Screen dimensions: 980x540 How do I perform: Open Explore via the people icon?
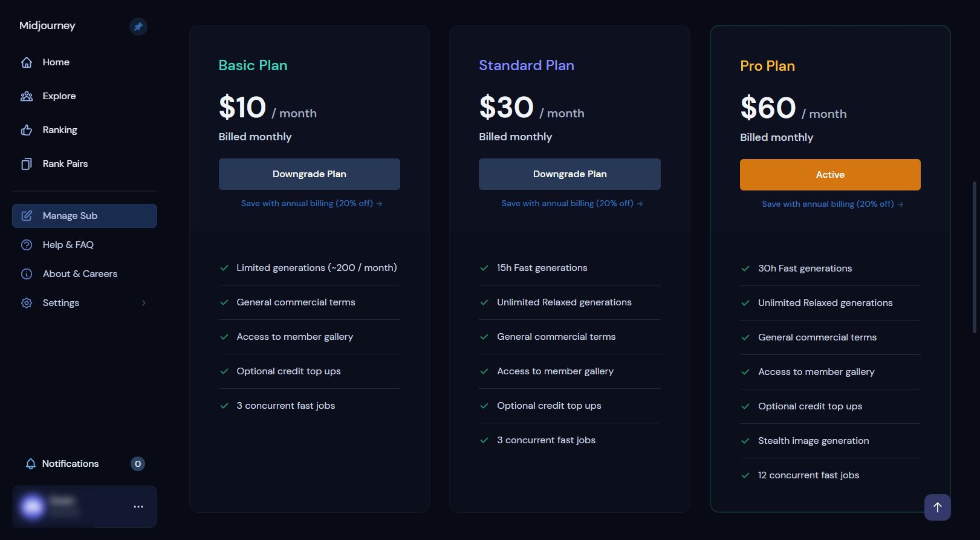[x=27, y=96]
